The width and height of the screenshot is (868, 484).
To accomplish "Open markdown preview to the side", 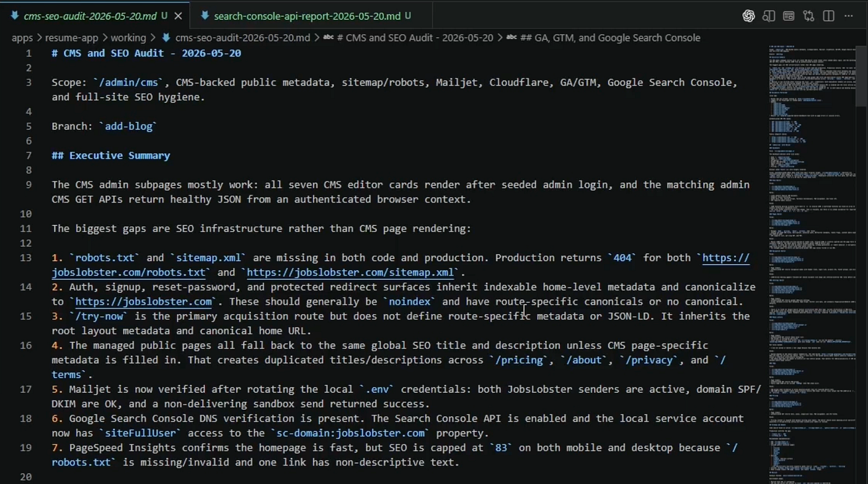I will 769,16.
